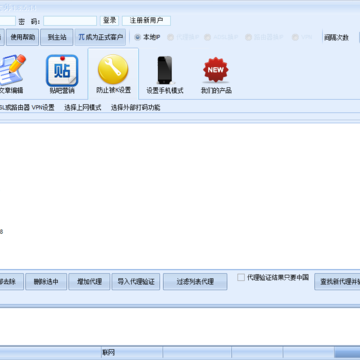This screenshot has width=360, height=360.
Task: Click the 到主站 button
Action: click(x=57, y=37)
